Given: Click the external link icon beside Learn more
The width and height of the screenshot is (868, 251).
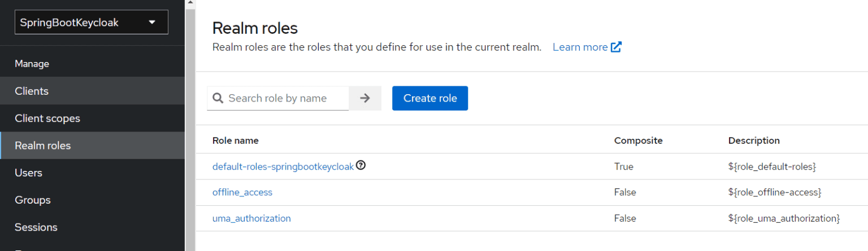Looking at the screenshot, I should click(617, 47).
